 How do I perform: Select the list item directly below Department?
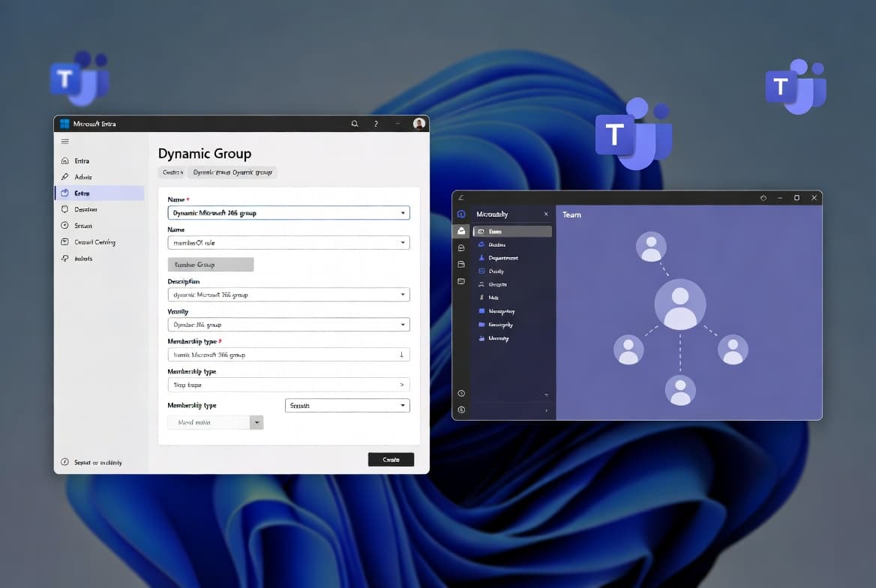512,271
